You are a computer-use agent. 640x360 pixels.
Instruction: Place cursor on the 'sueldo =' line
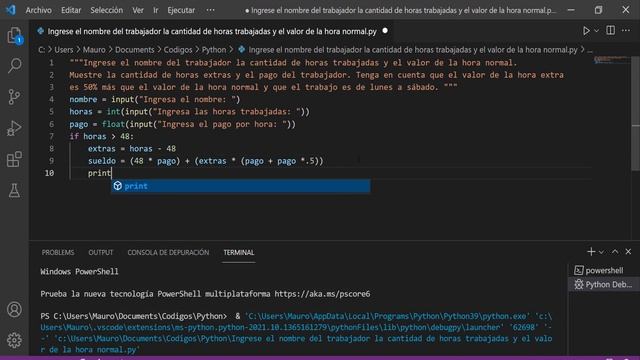coord(205,161)
